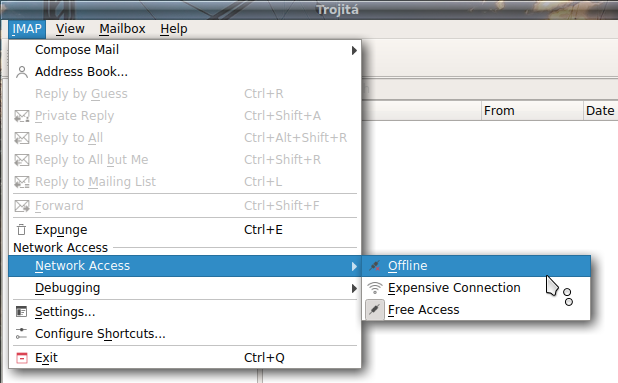This screenshot has height=383, width=618.
Task: Click the Offline unplugged connector icon
Action: click(x=374, y=266)
